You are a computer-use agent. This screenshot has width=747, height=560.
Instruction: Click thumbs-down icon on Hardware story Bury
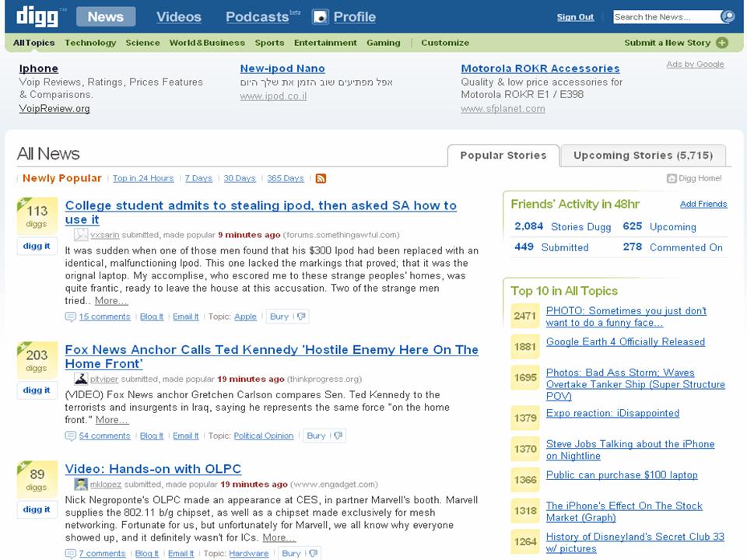coord(313,553)
